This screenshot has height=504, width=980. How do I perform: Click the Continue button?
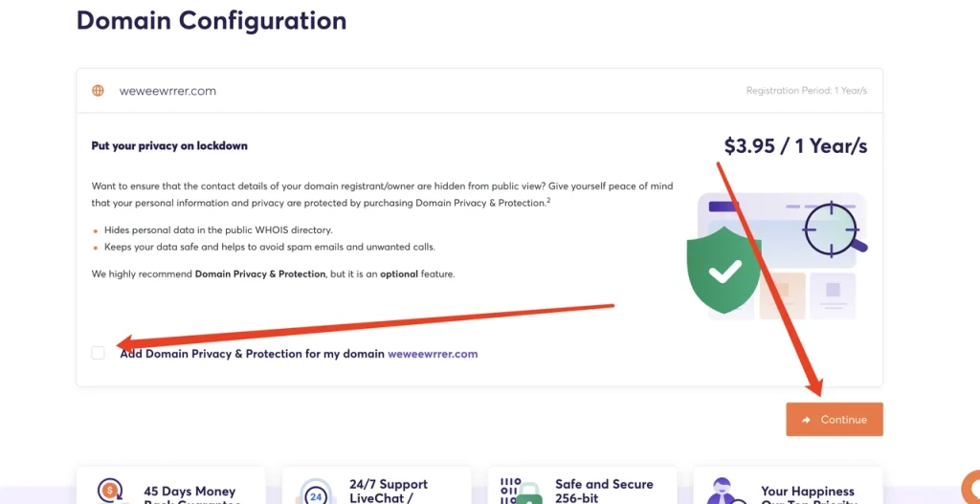pyautogui.click(x=835, y=419)
